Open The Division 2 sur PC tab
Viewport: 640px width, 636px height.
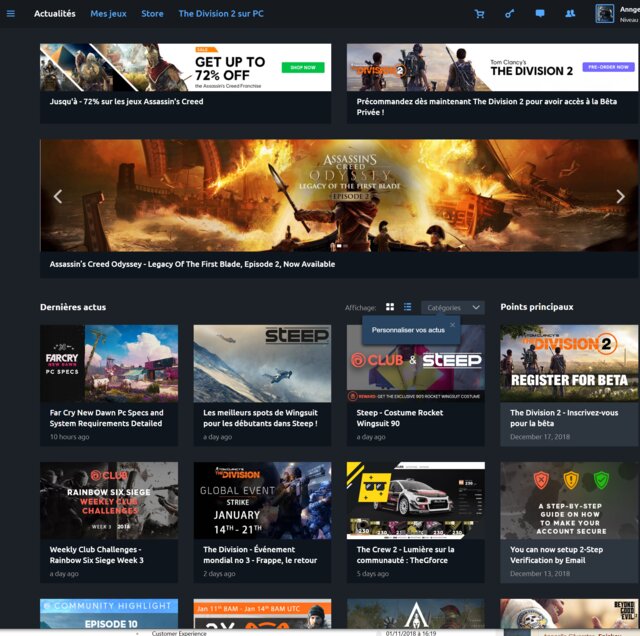(x=221, y=14)
